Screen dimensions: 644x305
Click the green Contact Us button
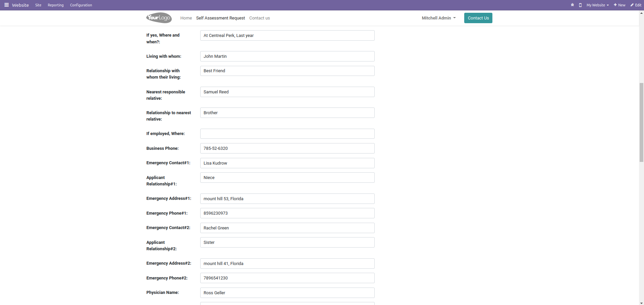tap(478, 18)
